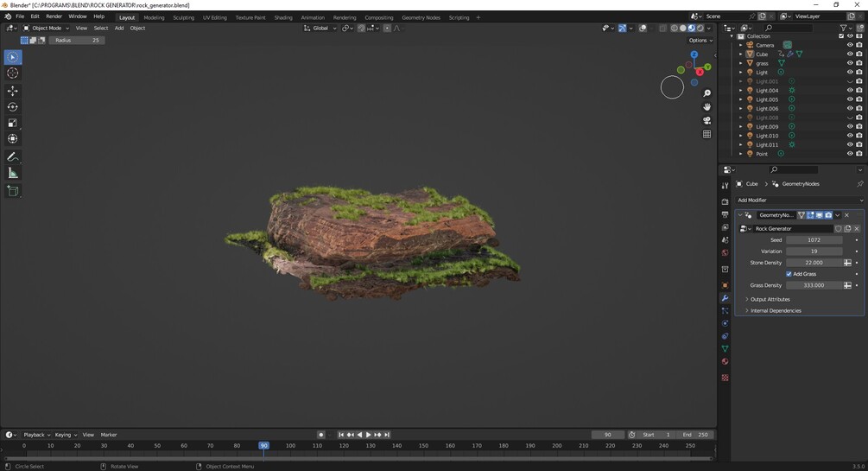Image resolution: width=868 pixels, height=471 pixels.
Task: Switch to the Geometry Nodes workspace tab
Action: click(421, 17)
